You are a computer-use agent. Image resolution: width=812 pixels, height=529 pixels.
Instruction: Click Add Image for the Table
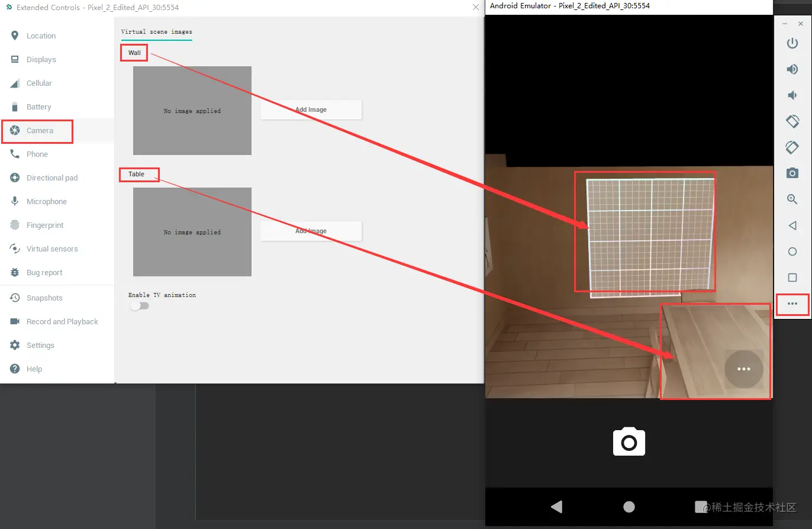click(x=311, y=231)
